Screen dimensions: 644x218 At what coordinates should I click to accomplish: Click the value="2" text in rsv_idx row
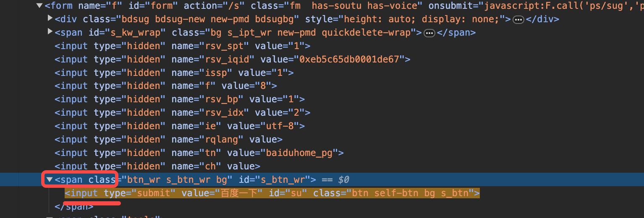tap(280, 113)
